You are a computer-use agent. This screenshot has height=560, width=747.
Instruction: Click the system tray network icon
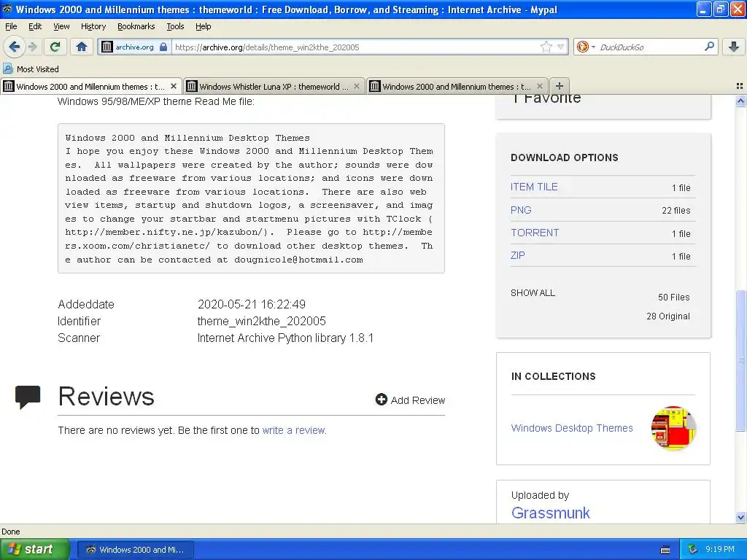(693, 550)
